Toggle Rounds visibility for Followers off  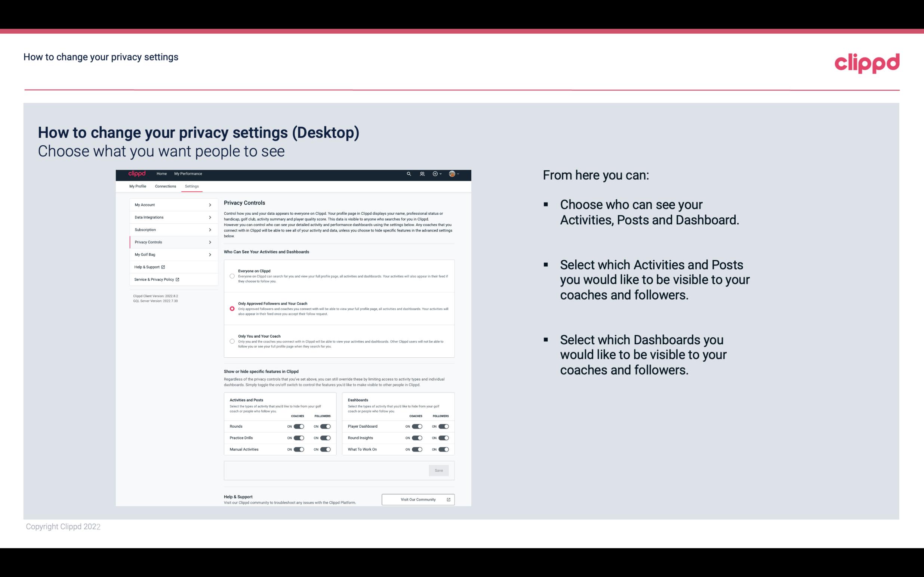325,426
